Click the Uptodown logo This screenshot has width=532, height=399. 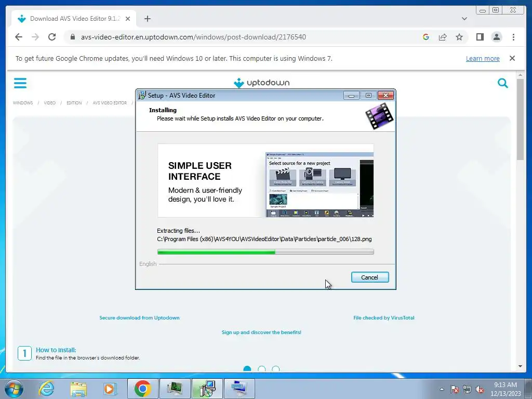point(262,83)
